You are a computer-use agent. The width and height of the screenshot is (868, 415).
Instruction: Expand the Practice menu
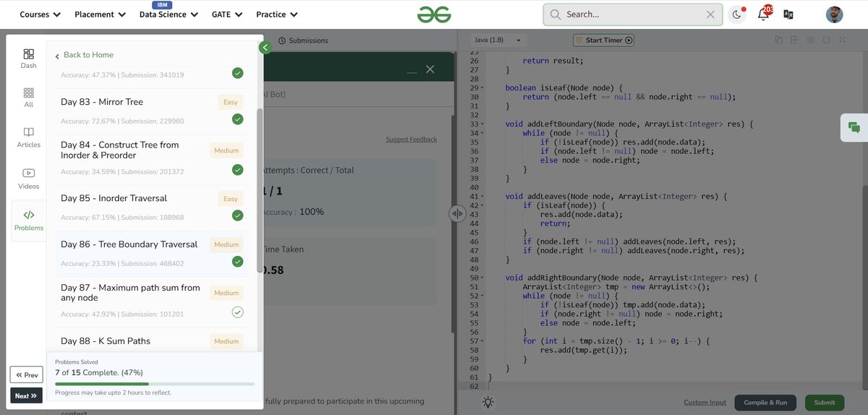tap(277, 14)
